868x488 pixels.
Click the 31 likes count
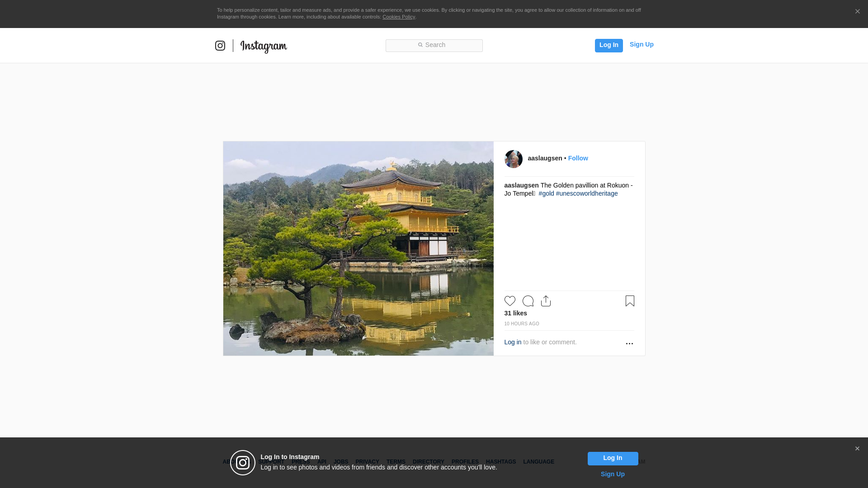point(516,313)
